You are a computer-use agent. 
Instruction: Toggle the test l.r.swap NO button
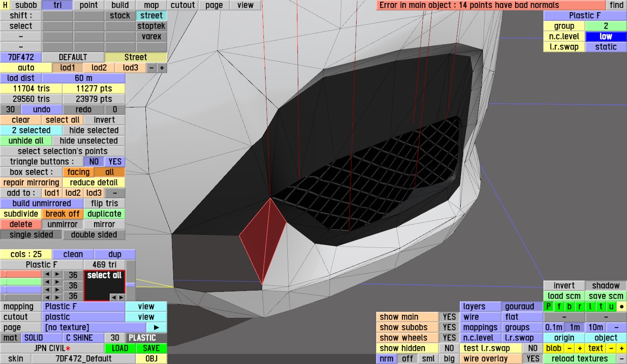(x=533, y=348)
